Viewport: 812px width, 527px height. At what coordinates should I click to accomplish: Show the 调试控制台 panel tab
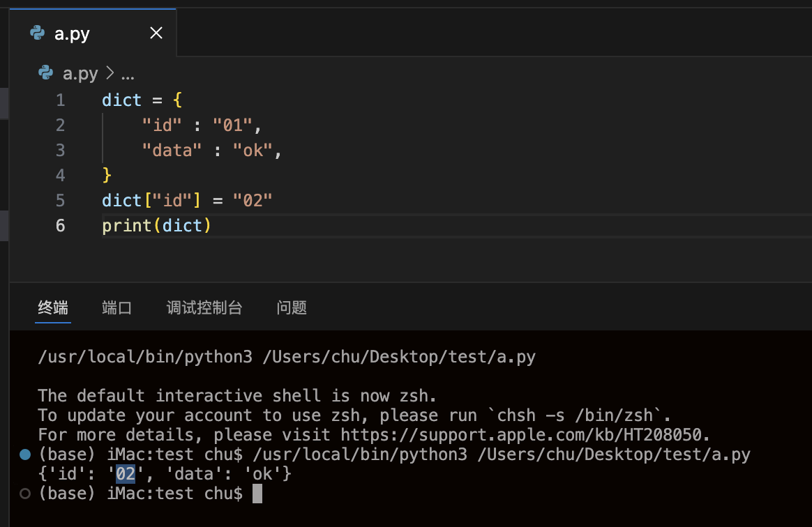(x=204, y=307)
